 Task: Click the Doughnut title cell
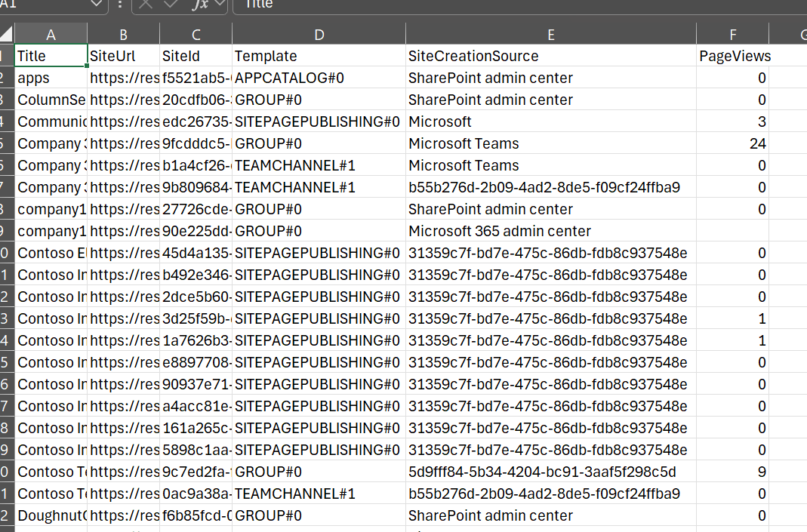tap(51, 515)
